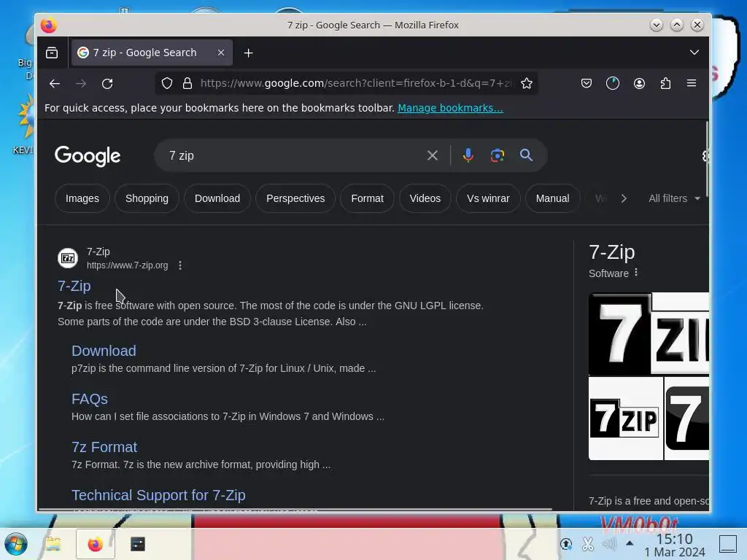Click the https://www.7-zip.org URL text
Screen dimensions: 747x560
pyautogui.click(x=127, y=265)
